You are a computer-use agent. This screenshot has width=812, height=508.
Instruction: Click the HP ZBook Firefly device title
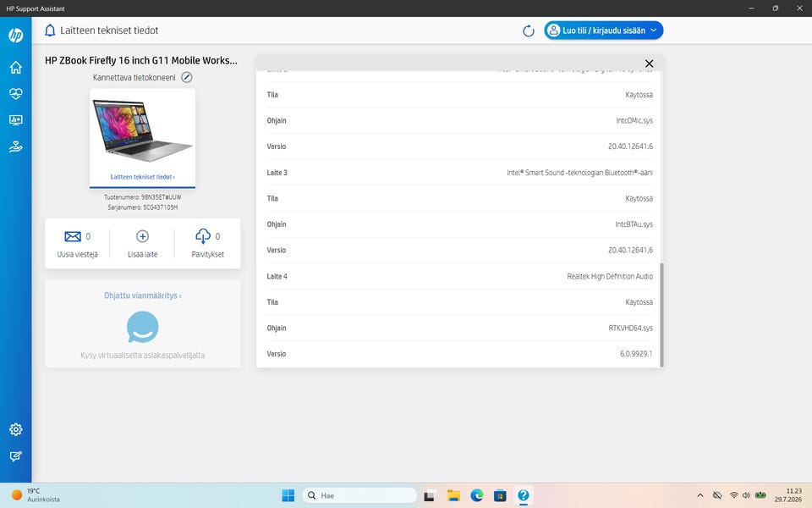pos(141,60)
